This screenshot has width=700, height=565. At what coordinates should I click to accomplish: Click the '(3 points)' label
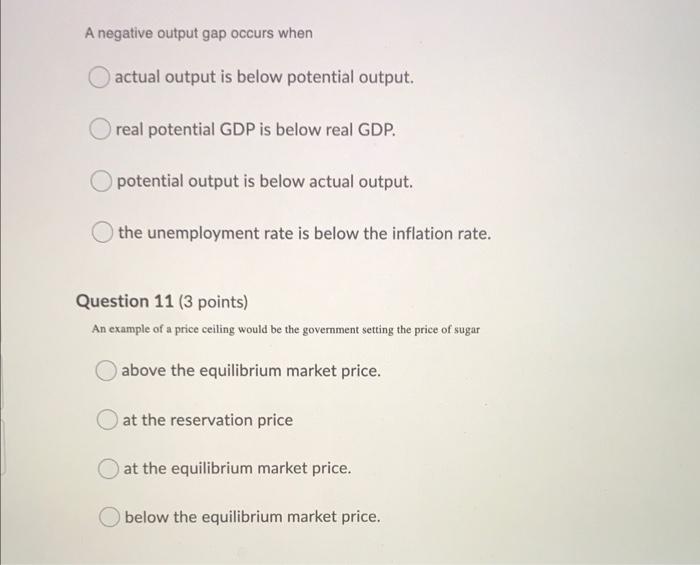[212, 301]
